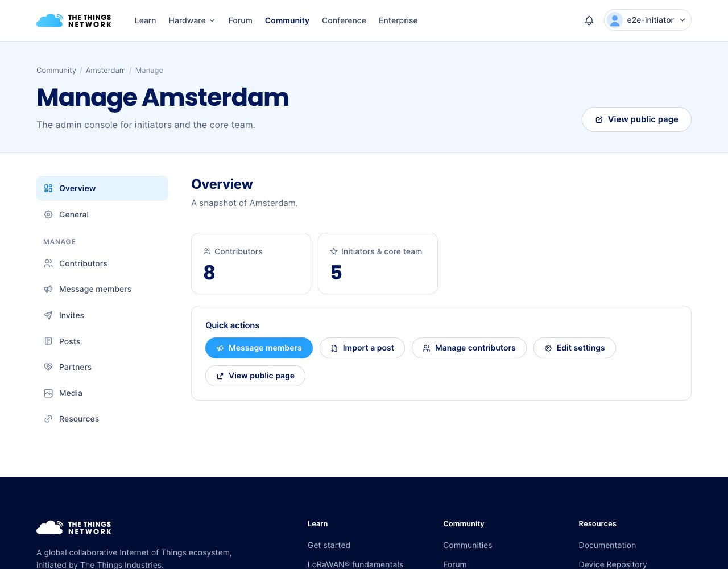Image resolution: width=728 pixels, height=569 pixels.
Task: Click View public page under Quick actions
Action: [255, 376]
